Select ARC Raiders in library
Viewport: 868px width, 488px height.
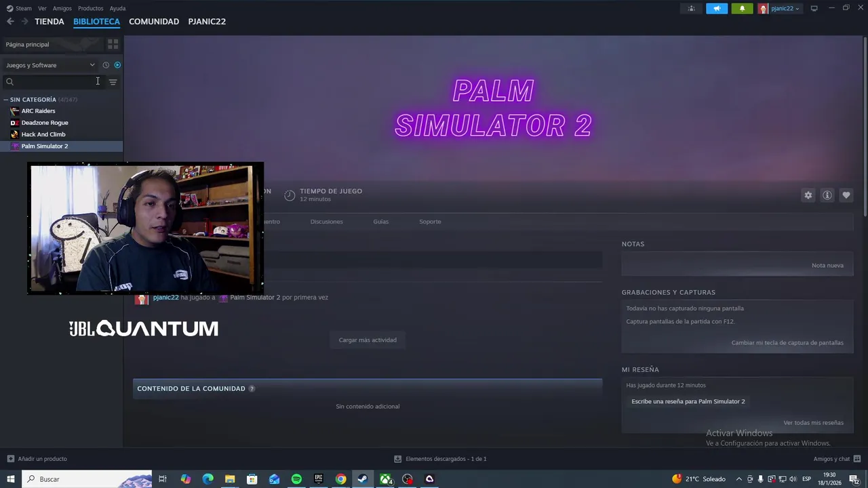(x=38, y=111)
